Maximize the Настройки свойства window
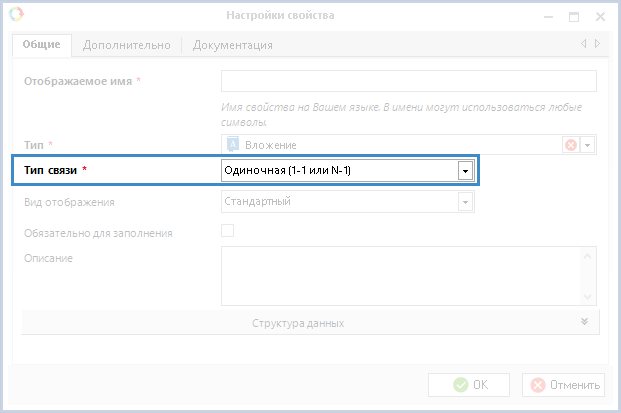621x413 pixels. tap(574, 16)
